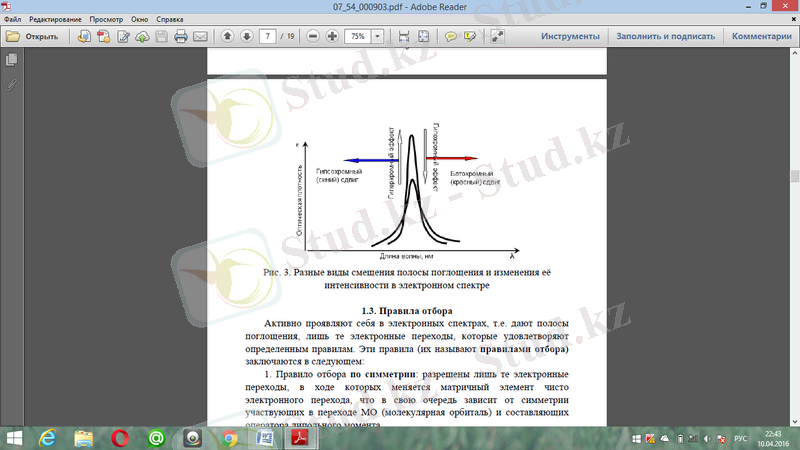Select the highlight text tool
Viewport: 800px width, 450px height.
[470, 37]
